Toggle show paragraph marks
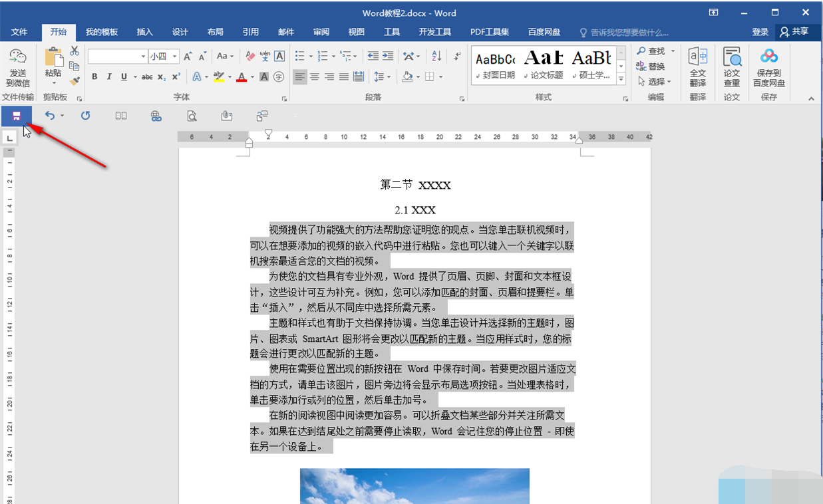 457,57
